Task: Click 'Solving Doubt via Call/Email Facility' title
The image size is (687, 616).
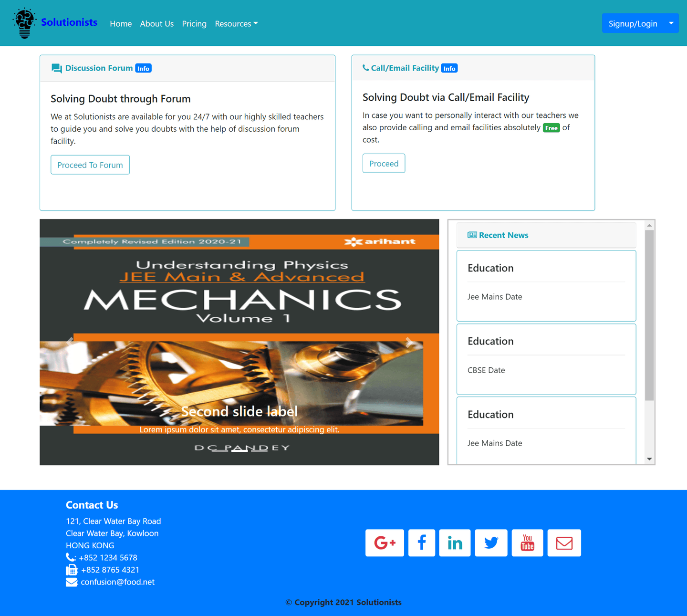Action: [x=446, y=97]
